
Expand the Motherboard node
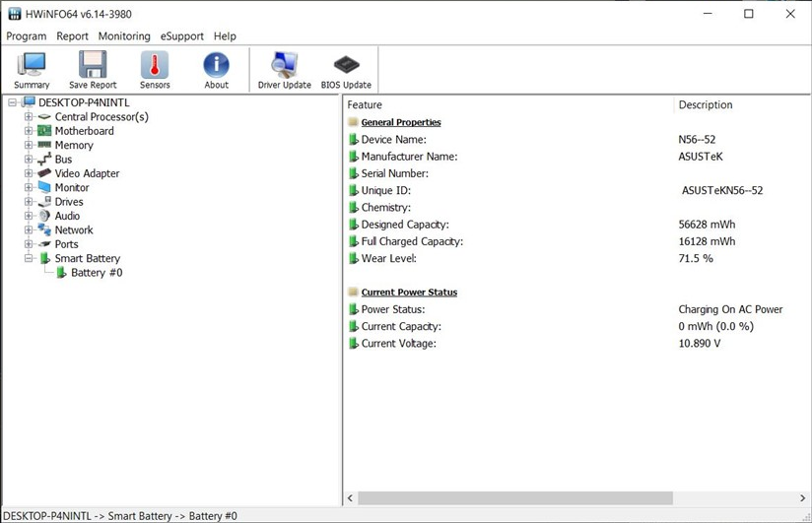29,131
